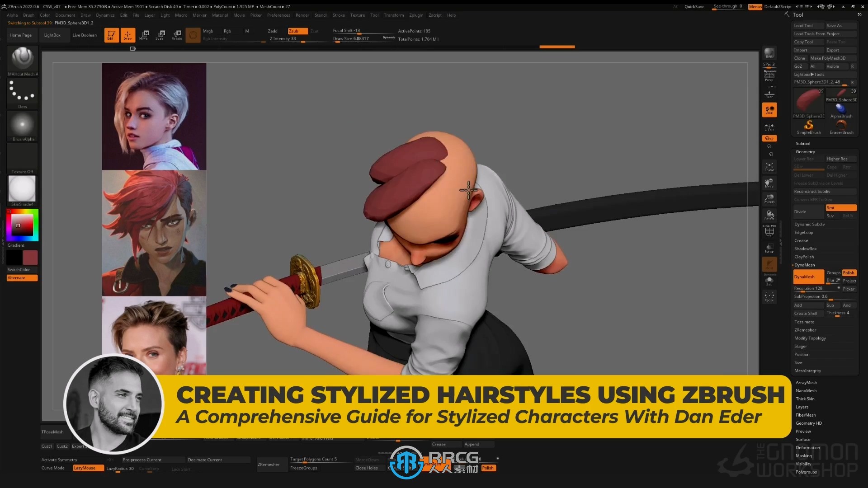
Task: Select the Rotate gizmo tool
Action: (177, 35)
